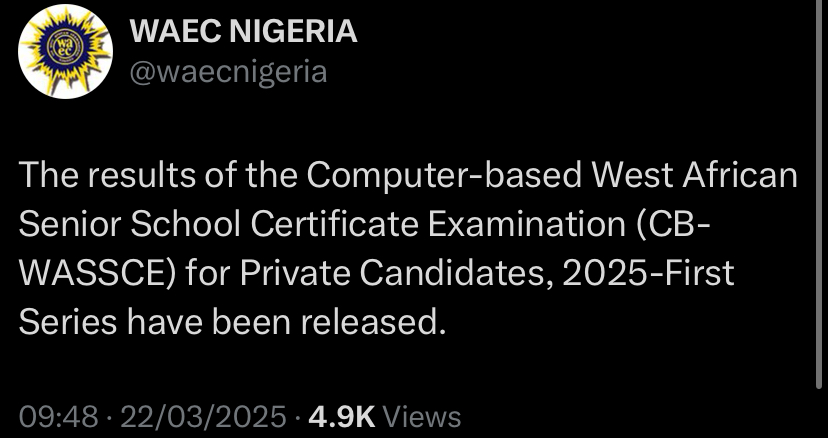Viewport: 828px width, 438px height.
Task: Click the WAEC NIGERIA display name
Action: click(244, 32)
